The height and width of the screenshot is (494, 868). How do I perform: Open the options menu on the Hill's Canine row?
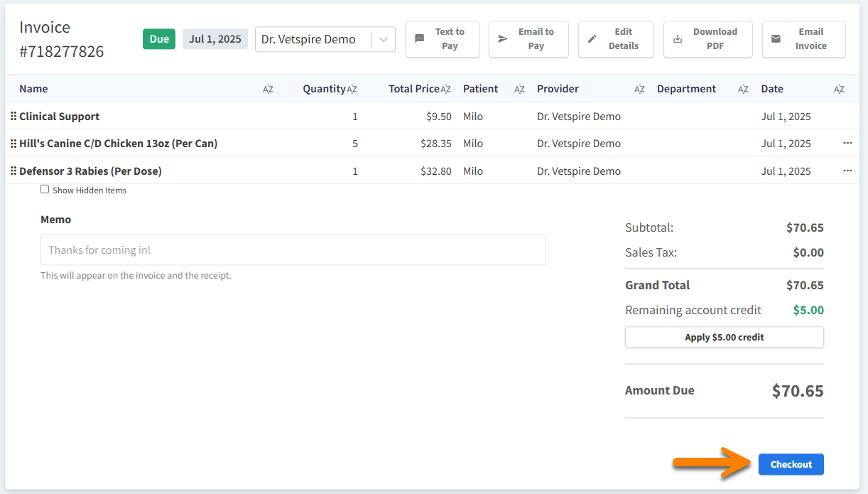847,143
